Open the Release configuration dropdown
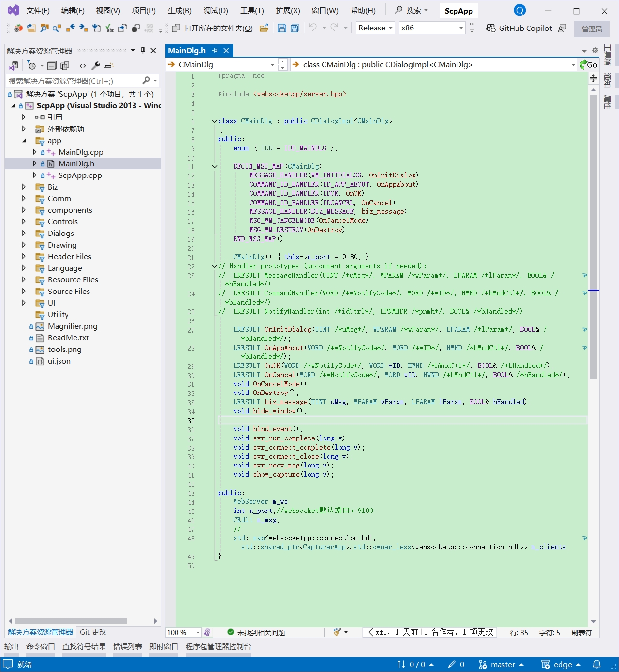This screenshot has height=672, width=619. pos(375,28)
